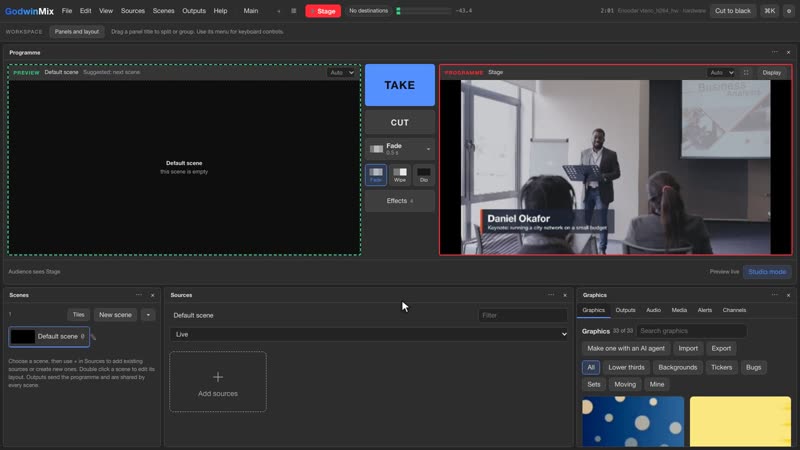Toggle Studio mode
800x450 pixels.
(x=767, y=271)
